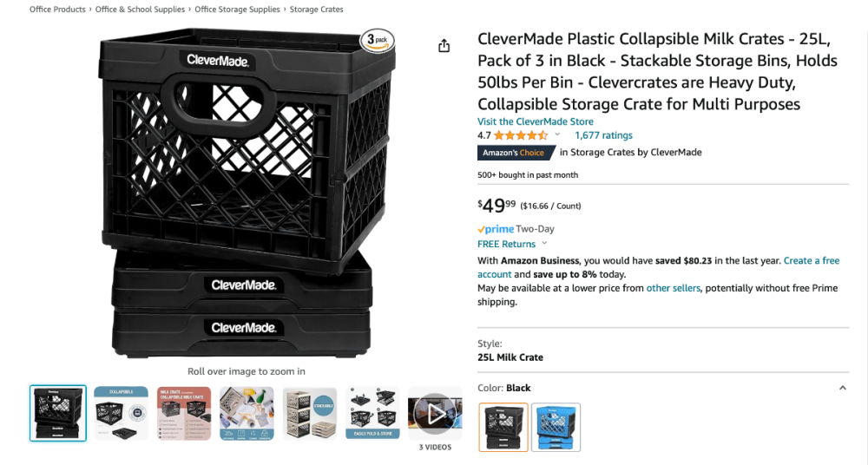Image resolution: width=868 pixels, height=465 pixels.
Task: Click 'Create a free account' link
Action: pos(812,260)
